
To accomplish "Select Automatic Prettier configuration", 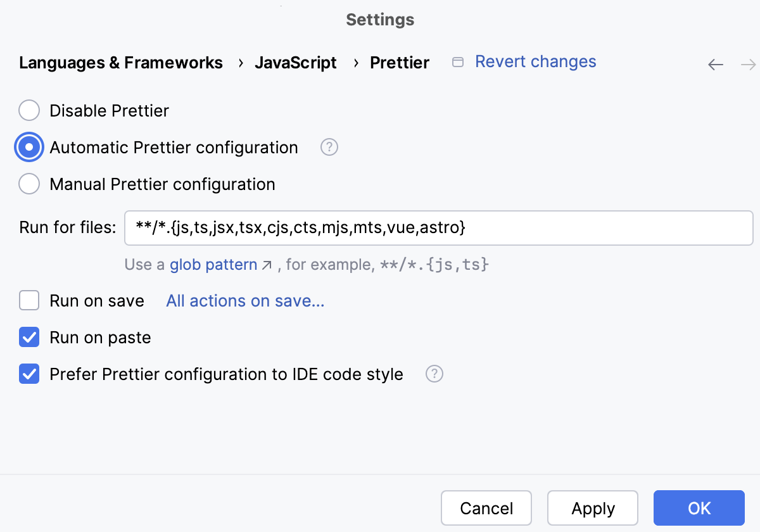I will pyautogui.click(x=28, y=147).
